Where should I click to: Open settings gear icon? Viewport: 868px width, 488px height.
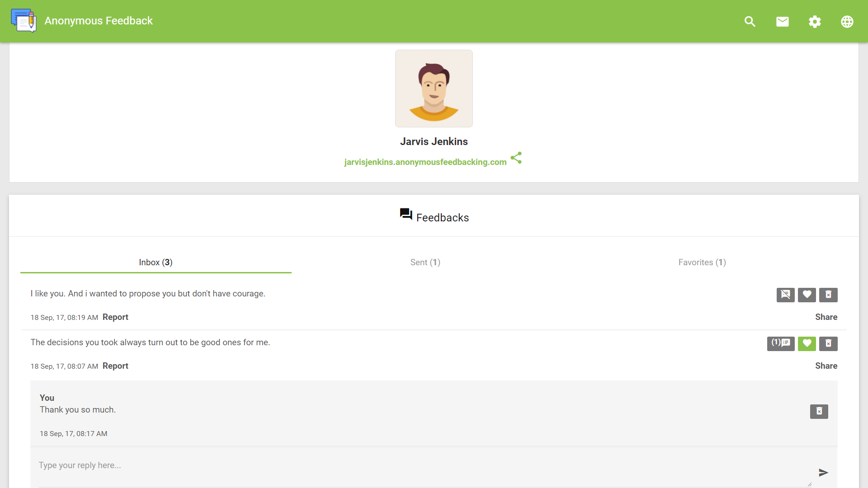[815, 21]
